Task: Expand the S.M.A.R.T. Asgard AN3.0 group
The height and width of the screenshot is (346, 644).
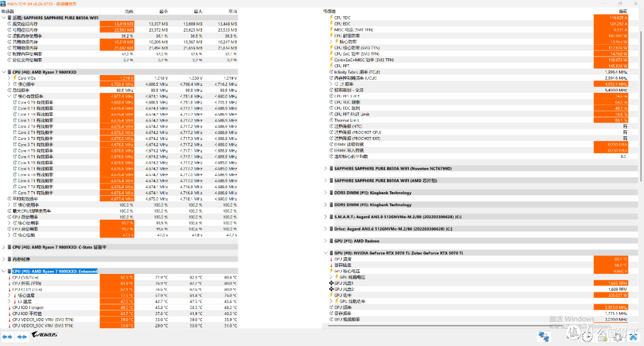Action: (326, 217)
